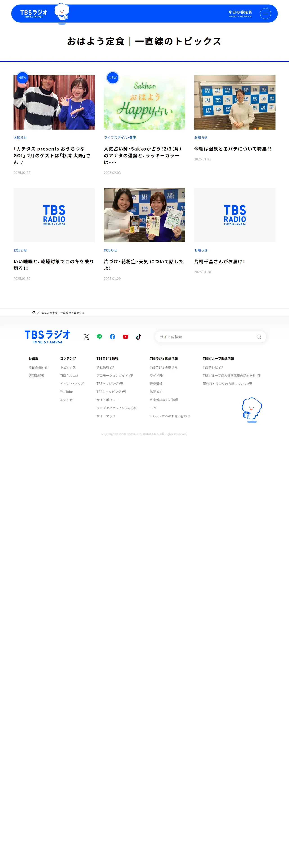
Task: Open the 片づけ・花粉症・天気 article photo
Action: [x=144, y=215]
